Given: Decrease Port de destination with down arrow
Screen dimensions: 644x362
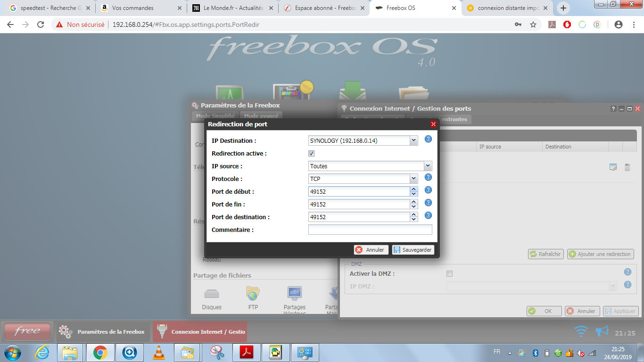Looking at the screenshot, I should [x=413, y=219].
